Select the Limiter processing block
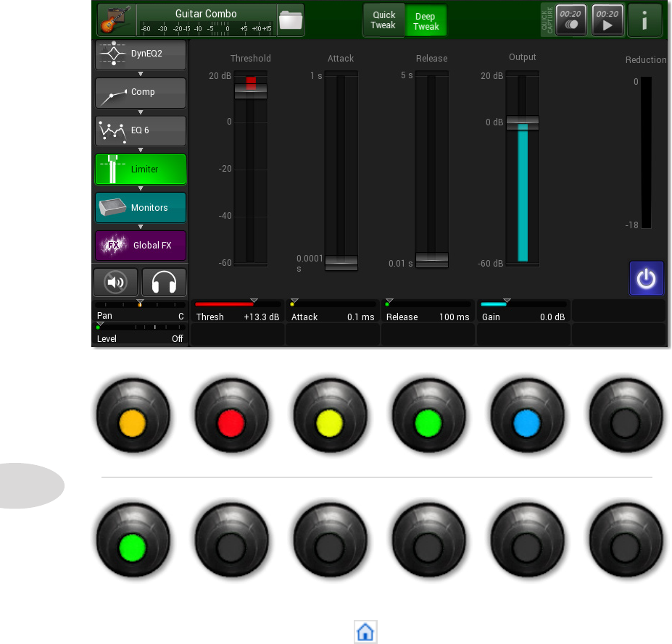 [x=141, y=169]
